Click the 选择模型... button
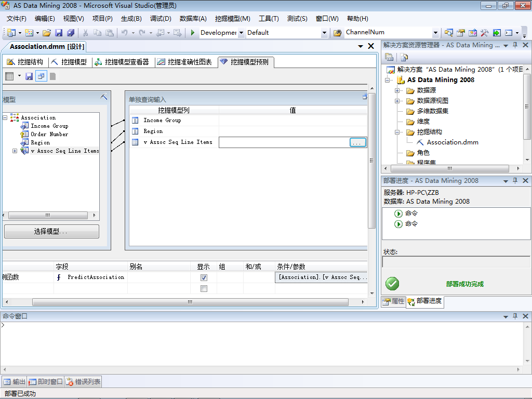The image size is (532, 399). pos(51,231)
